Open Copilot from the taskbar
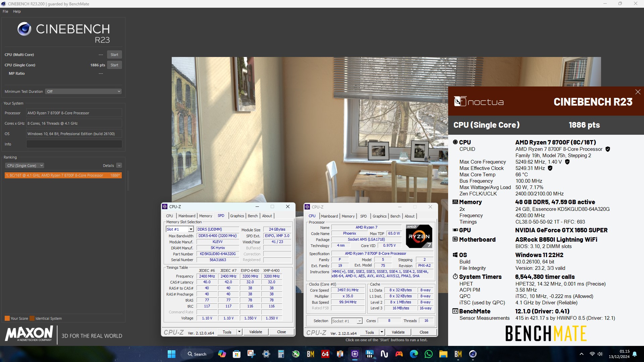 [222, 354]
